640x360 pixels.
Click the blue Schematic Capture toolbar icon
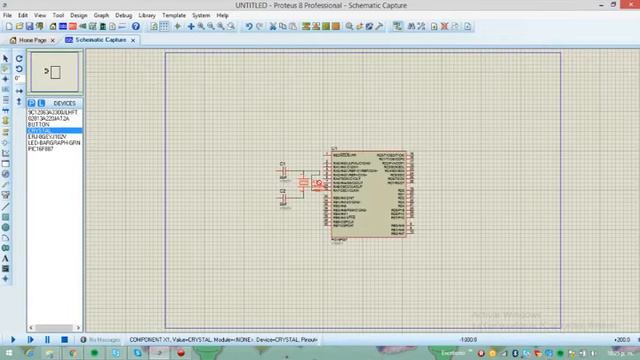[x=63, y=27]
